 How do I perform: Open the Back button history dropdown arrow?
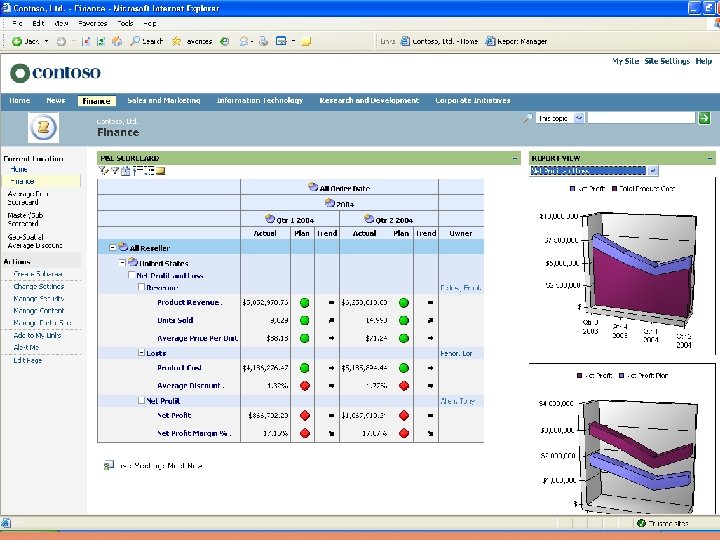(46, 42)
